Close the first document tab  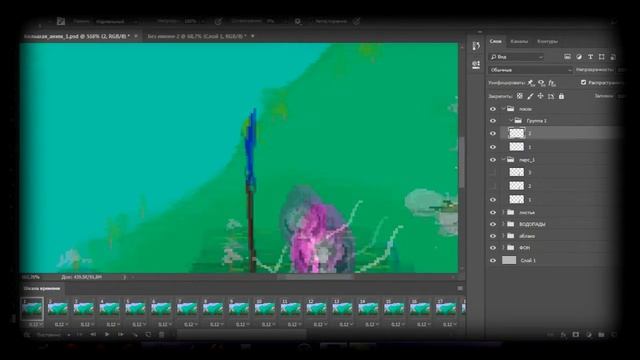136,36
